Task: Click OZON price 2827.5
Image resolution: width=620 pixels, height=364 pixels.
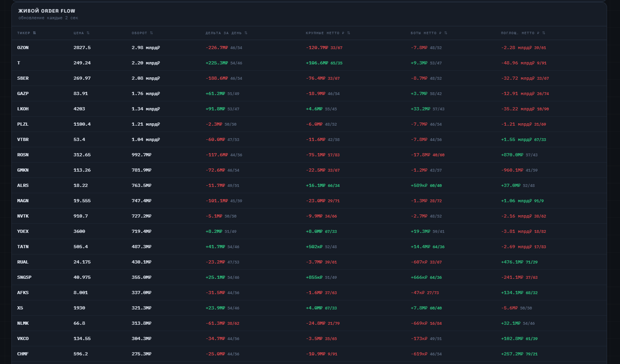Action: coord(82,48)
